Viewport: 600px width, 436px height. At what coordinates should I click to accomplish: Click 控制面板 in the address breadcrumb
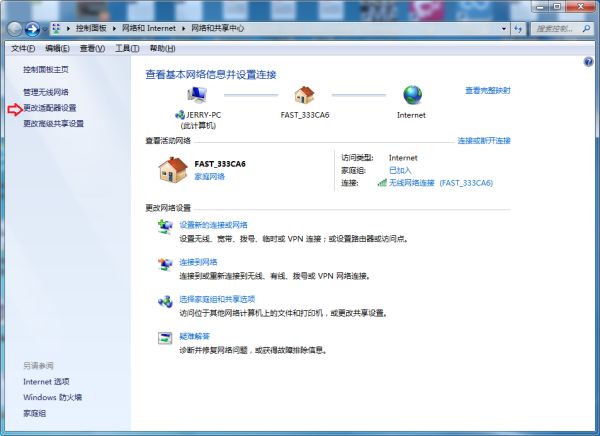point(91,28)
